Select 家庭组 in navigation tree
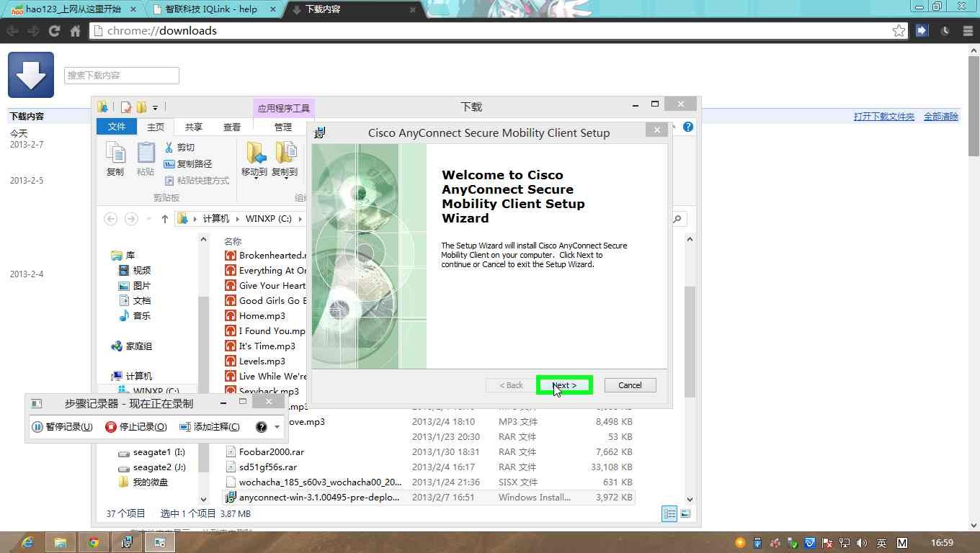Screen dimensions: 980x553 point(132,346)
